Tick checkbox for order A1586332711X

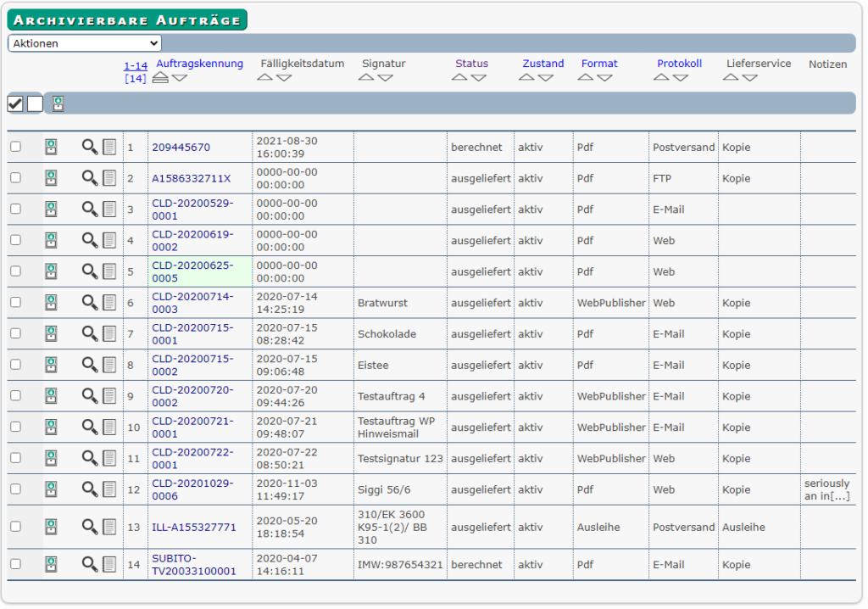point(15,178)
